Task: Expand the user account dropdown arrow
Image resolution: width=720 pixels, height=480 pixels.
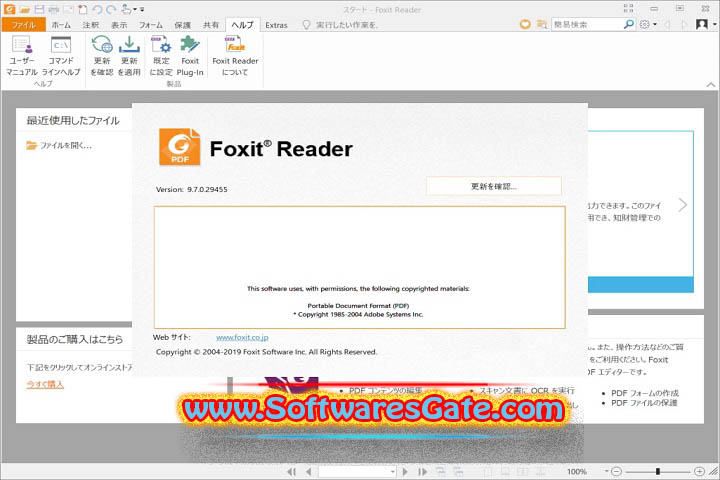Action: pos(714,24)
